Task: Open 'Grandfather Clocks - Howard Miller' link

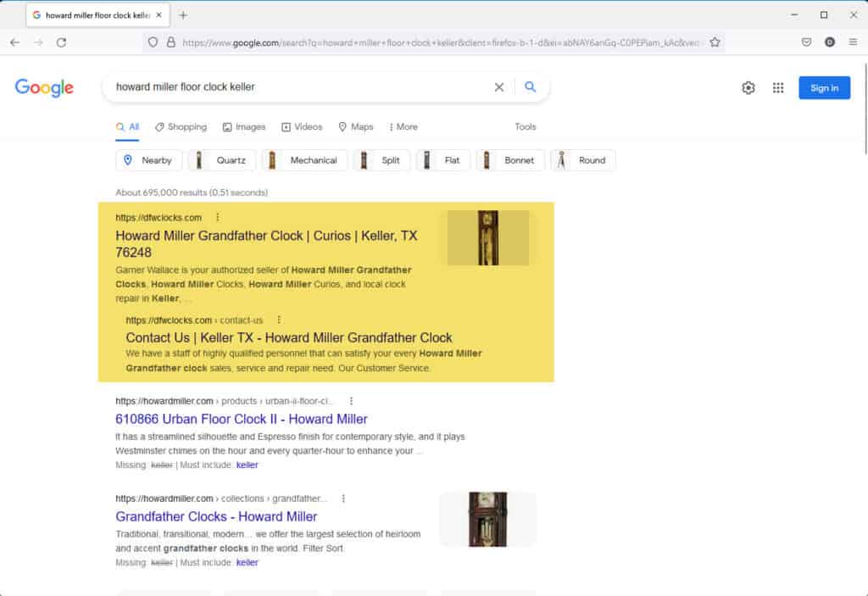Action: tap(216, 516)
